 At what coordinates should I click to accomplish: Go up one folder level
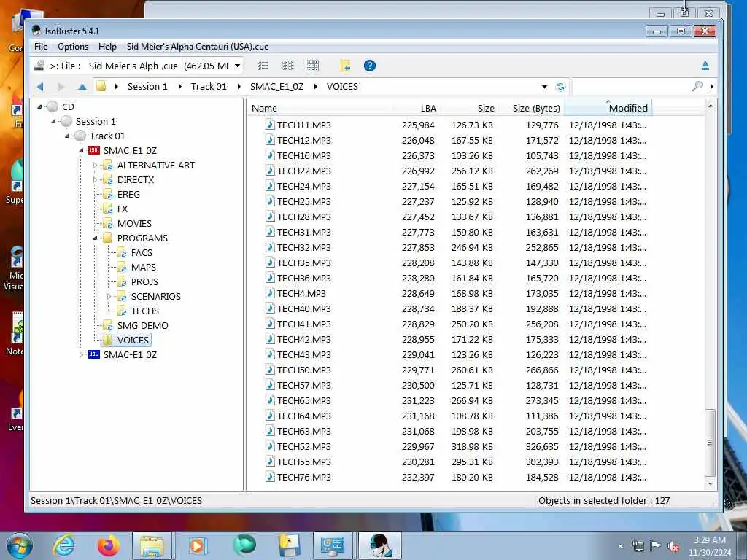tap(82, 87)
